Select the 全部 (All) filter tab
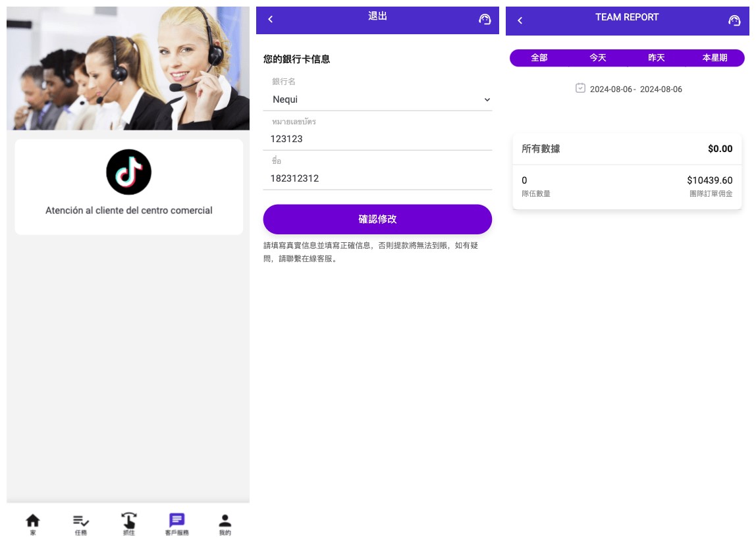Screen dimensions: 756x547 pos(539,58)
